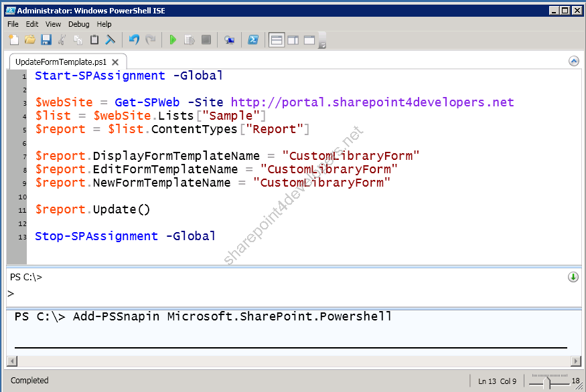
Task: Open the Help menu
Action: coord(104,24)
